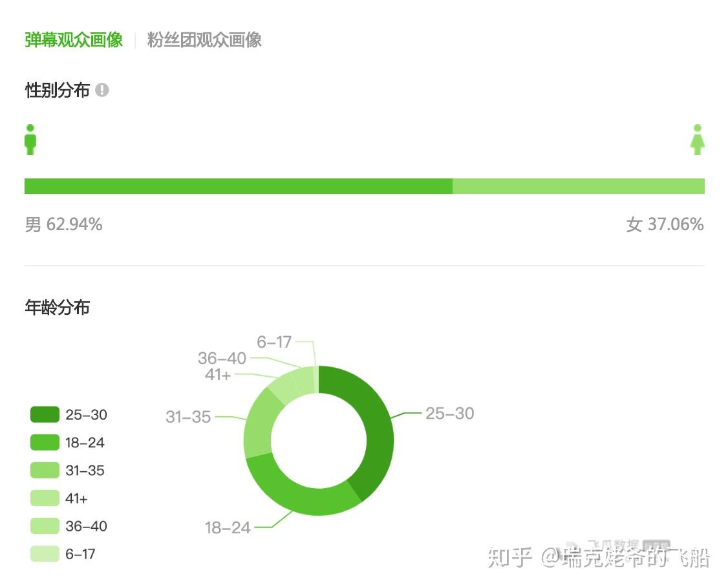Switch to 弹幕观众画像 tab
The width and height of the screenshot is (728, 587).
click(74, 40)
